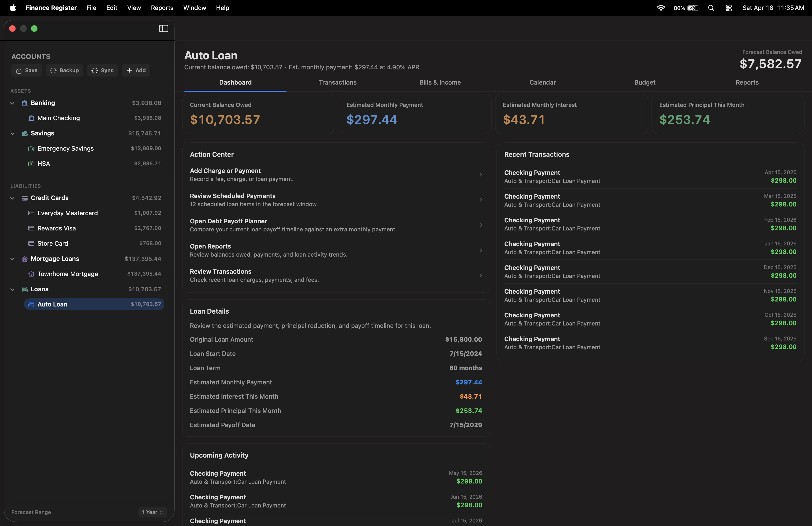Click the Add account button
The width and height of the screenshot is (812, 526).
(136, 70)
